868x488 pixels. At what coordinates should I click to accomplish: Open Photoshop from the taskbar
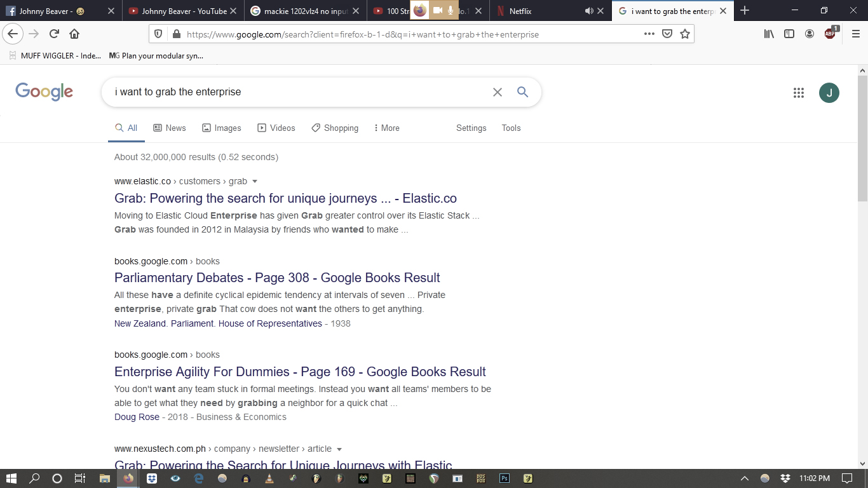(x=505, y=478)
